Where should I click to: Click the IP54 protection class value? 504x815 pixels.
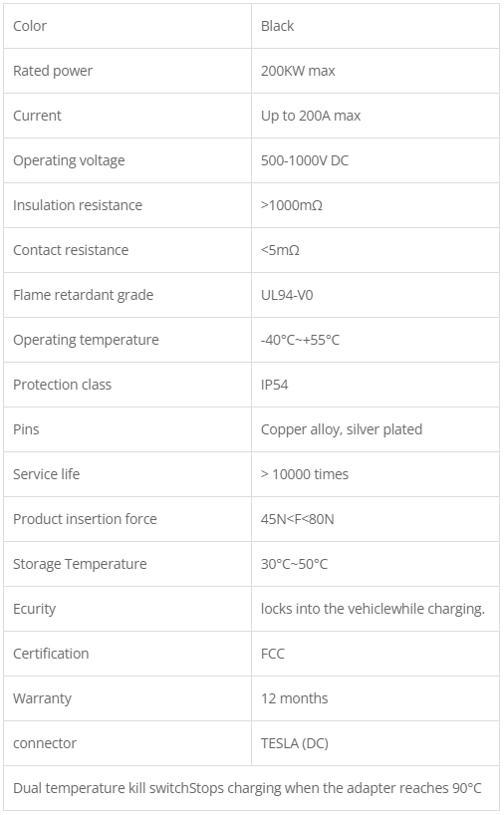(x=274, y=385)
